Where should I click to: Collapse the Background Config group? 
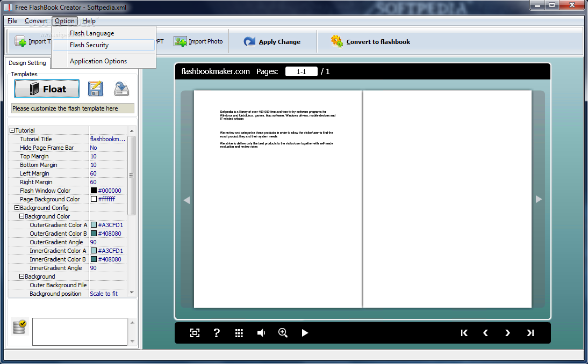point(17,207)
